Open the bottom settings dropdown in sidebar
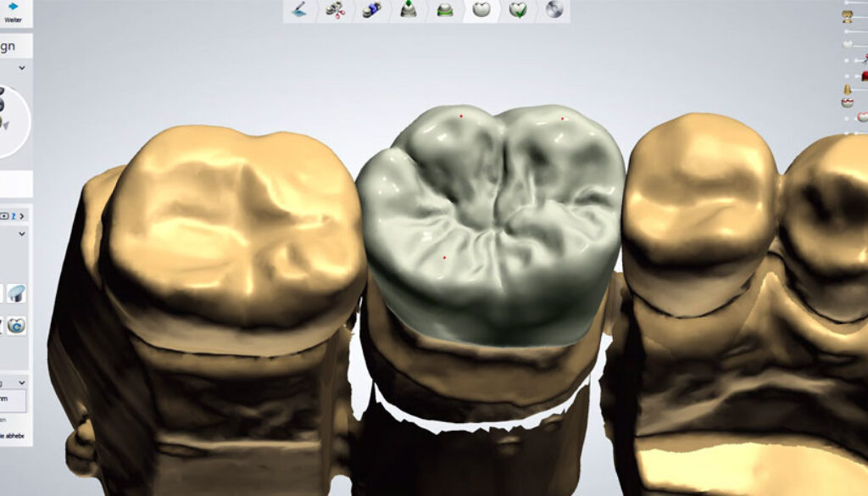This screenshot has width=868, height=496. pos(22,383)
